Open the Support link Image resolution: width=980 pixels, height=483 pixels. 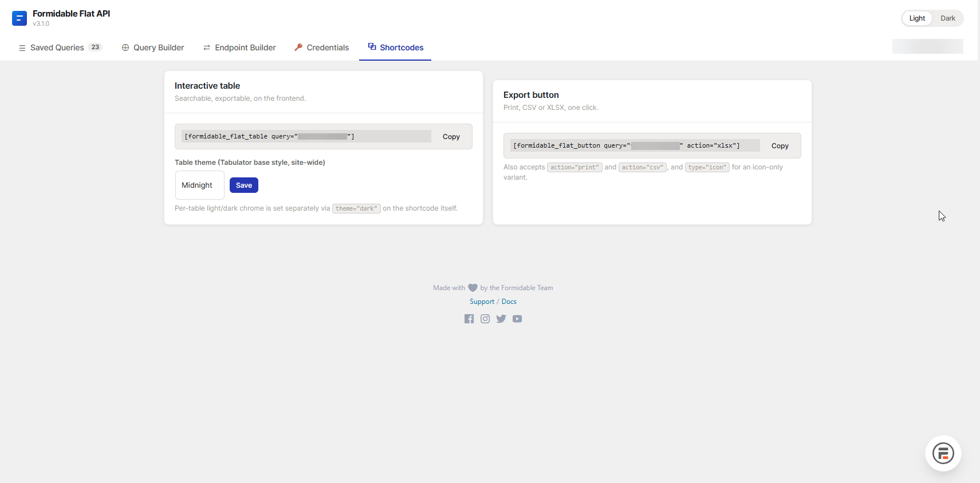pyautogui.click(x=482, y=302)
